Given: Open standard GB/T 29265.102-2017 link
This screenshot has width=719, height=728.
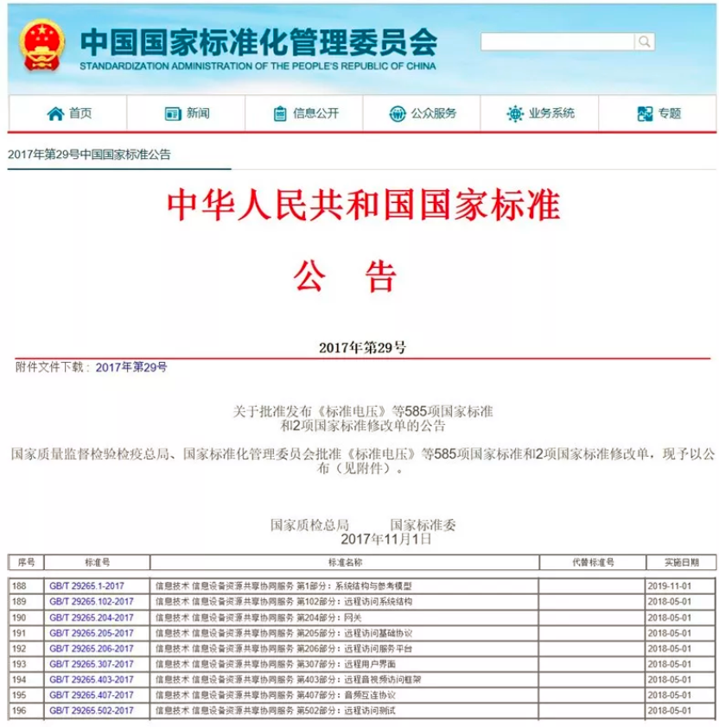Looking at the screenshot, I should [x=92, y=601].
